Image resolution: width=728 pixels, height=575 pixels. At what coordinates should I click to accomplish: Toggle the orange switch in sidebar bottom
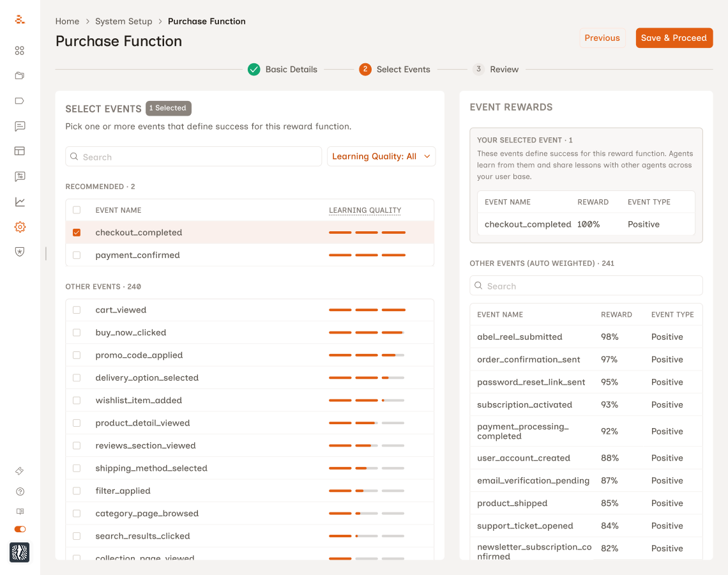[x=20, y=529]
